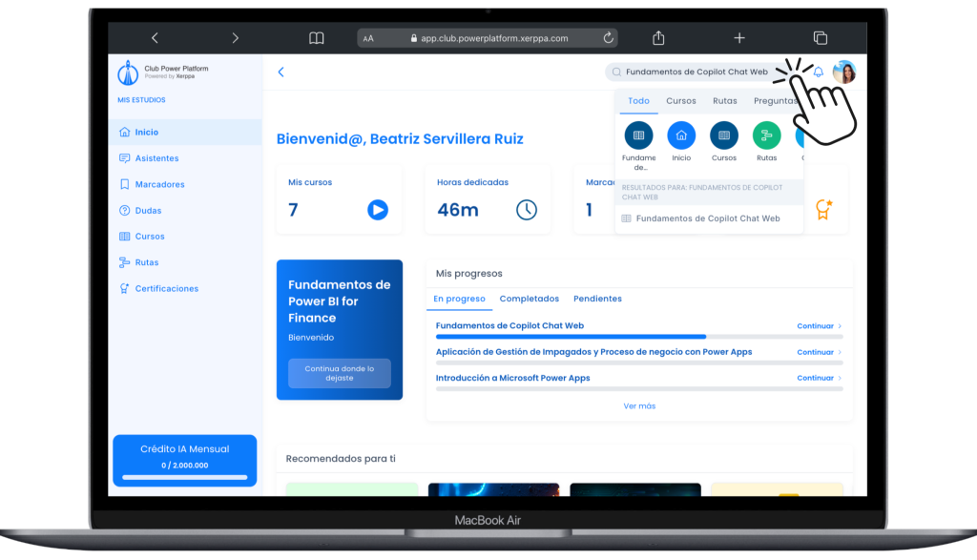
Task: Click the Crédito IA Mensual credit box
Action: click(185, 461)
